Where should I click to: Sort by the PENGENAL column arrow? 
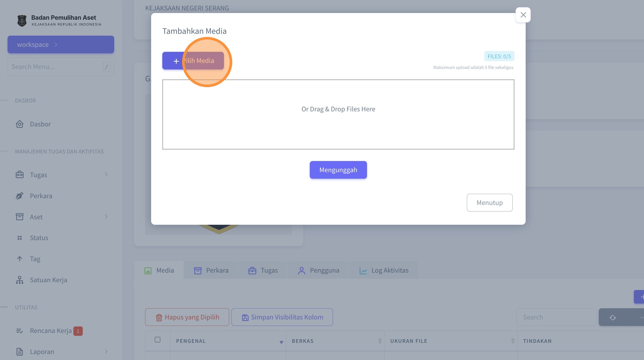tap(281, 342)
